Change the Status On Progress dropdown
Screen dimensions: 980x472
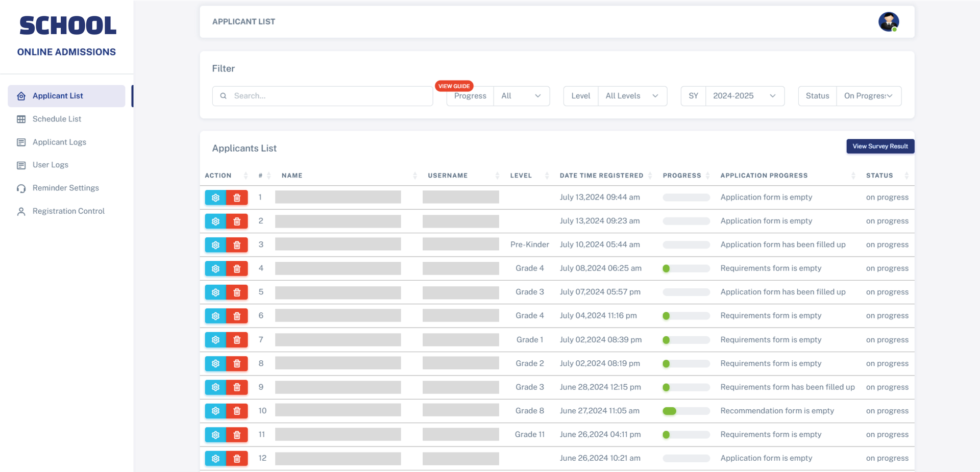868,96
